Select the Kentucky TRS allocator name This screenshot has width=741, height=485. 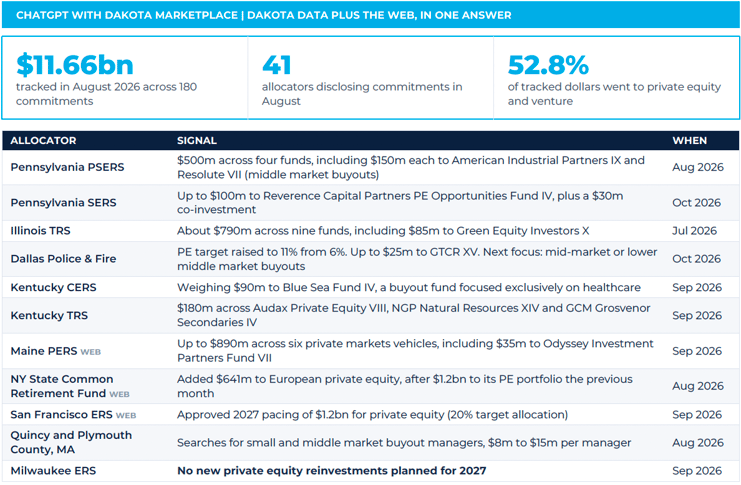[x=49, y=315]
